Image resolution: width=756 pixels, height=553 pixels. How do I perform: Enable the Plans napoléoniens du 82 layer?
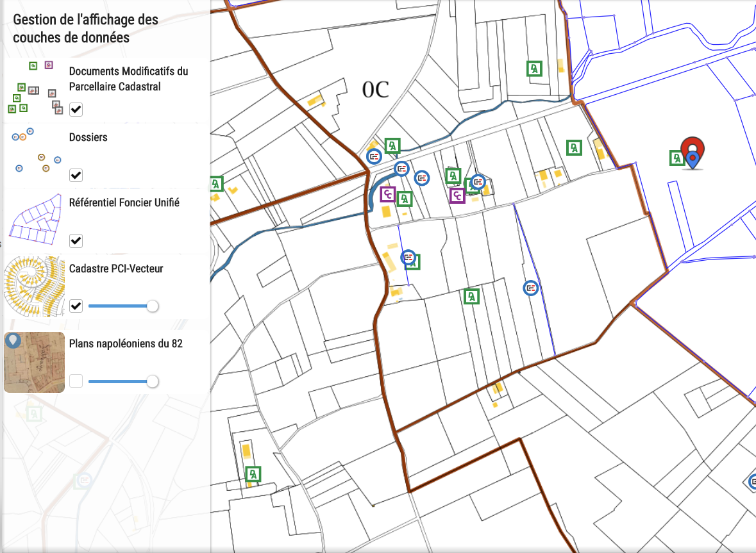pyautogui.click(x=76, y=381)
